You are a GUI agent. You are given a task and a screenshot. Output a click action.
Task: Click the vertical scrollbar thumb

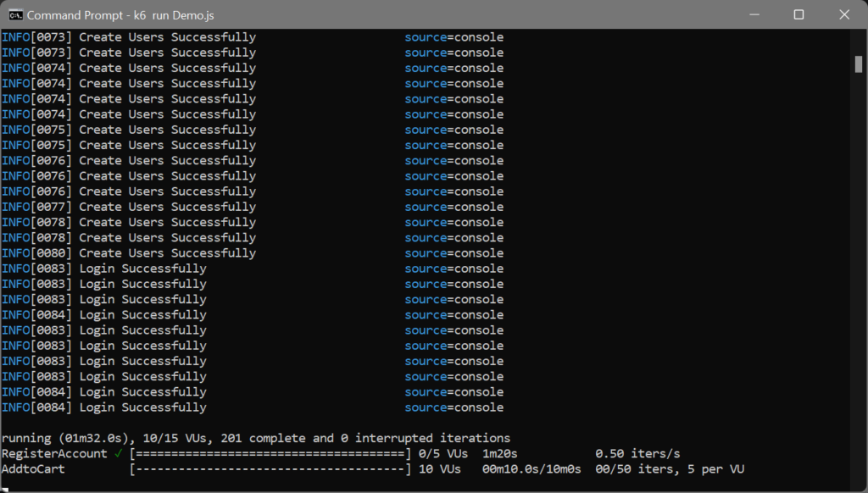tap(859, 64)
